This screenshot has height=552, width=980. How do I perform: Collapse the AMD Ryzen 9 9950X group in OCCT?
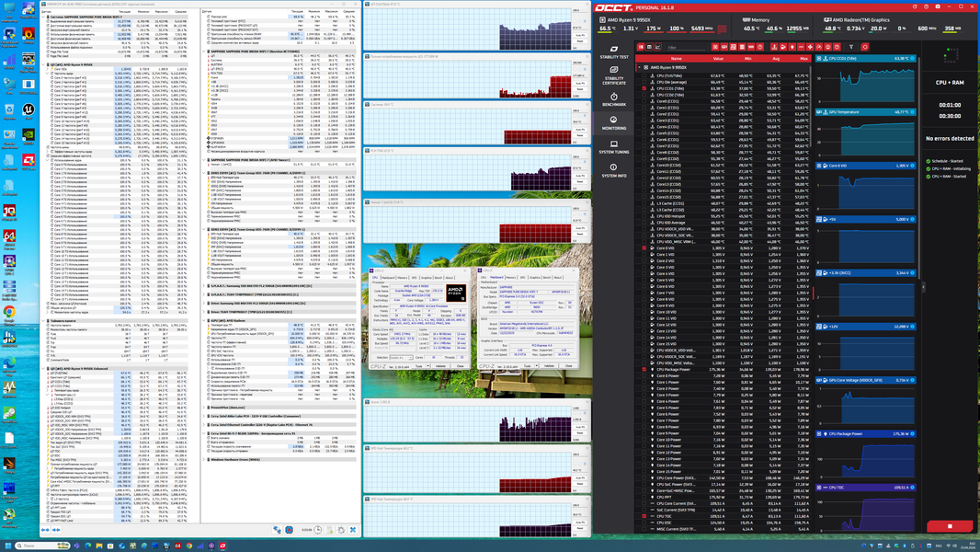coord(639,67)
